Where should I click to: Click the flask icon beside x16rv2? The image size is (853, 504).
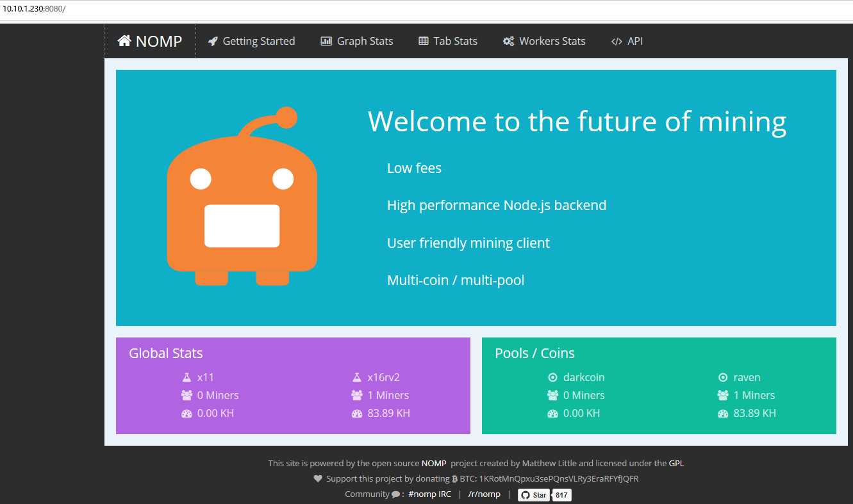click(357, 377)
